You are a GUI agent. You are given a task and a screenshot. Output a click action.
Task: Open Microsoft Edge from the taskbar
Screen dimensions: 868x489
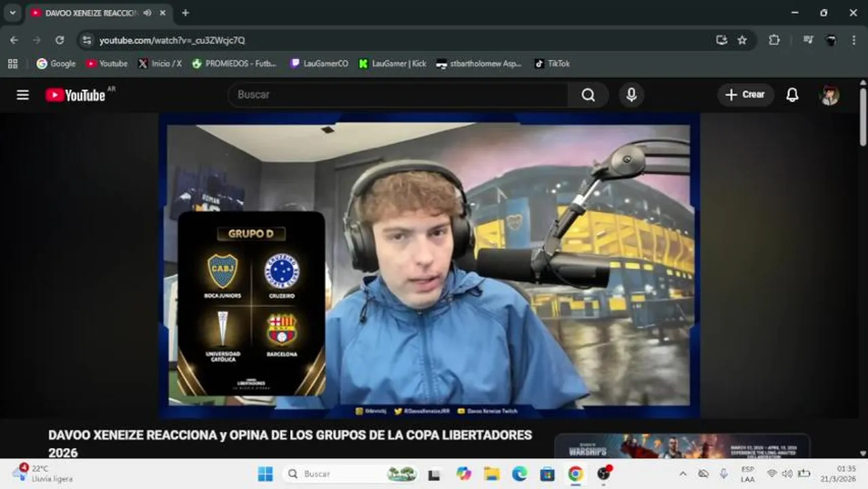(520, 473)
